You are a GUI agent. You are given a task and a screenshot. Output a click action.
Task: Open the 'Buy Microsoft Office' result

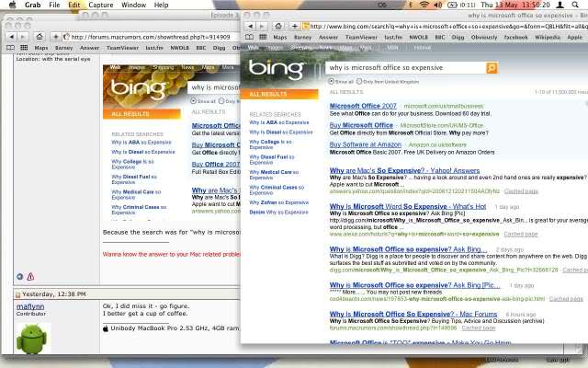(361, 125)
